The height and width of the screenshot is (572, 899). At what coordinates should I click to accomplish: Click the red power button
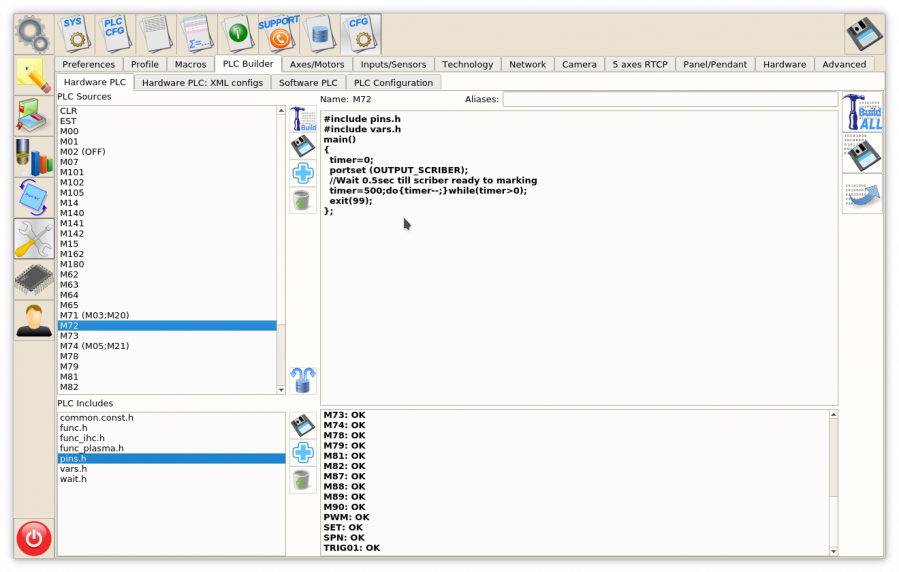point(34,539)
